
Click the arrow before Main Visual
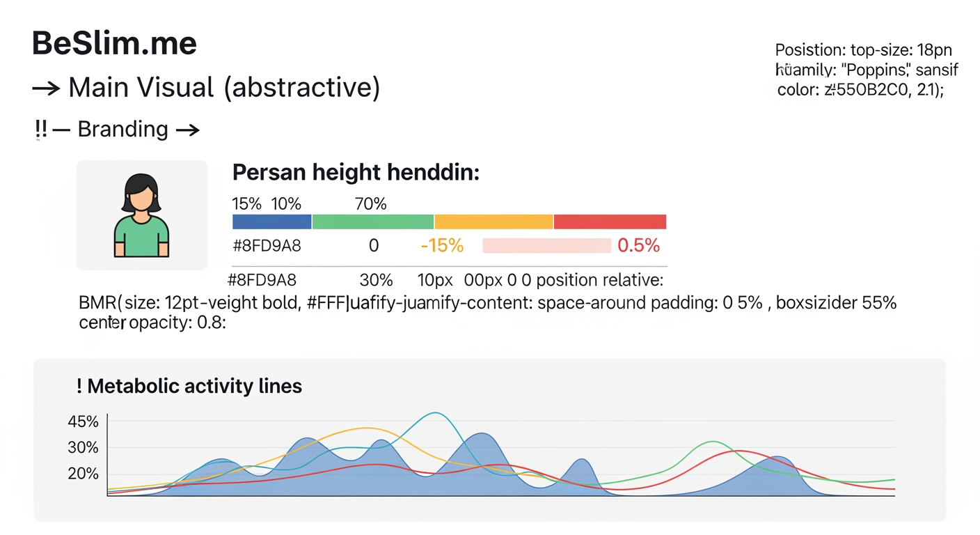click(46, 89)
